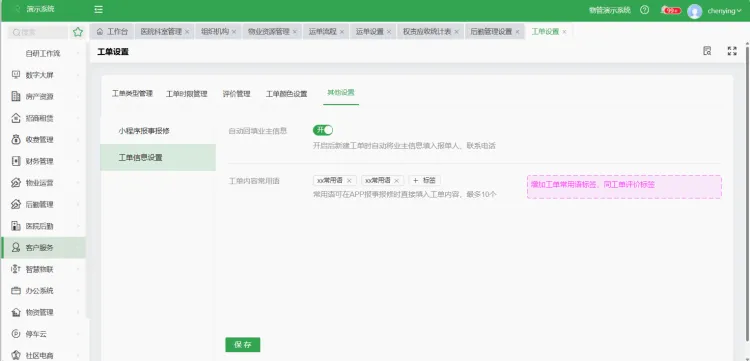Add a new tag with + 标签
The height and width of the screenshot is (361, 750).
tap(424, 180)
